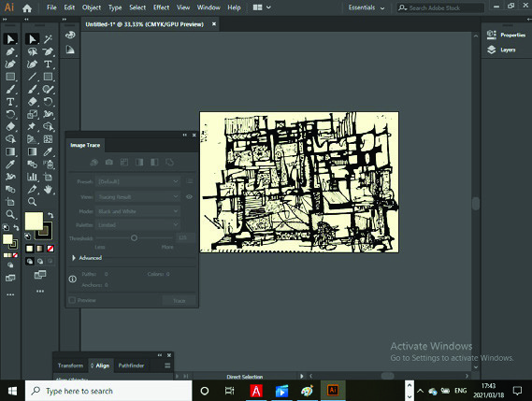Image resolution: width=532 pixels, height=401 pixels.
Task: Open the Essentials workspace dropdown
Action: 367,7
